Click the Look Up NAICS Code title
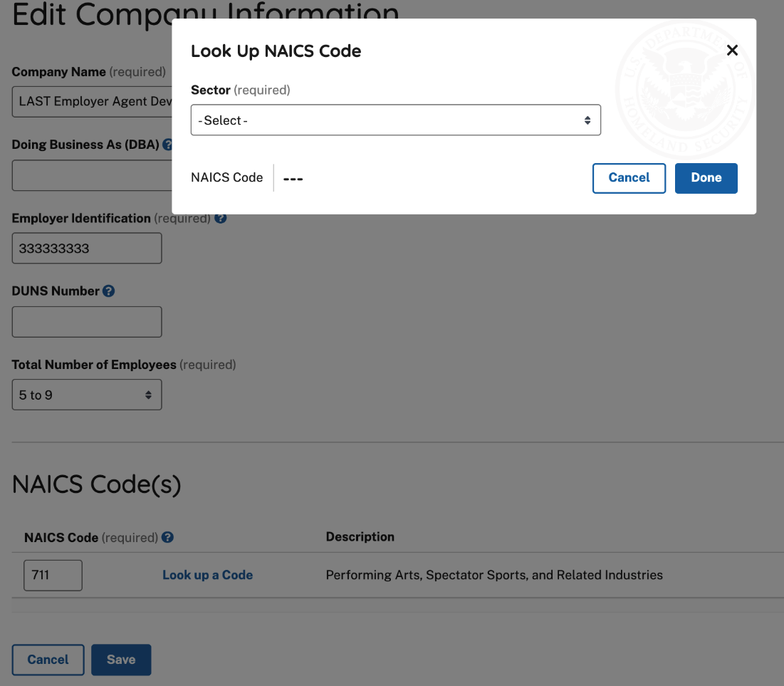Viewport: 784px width, 686px height. pos(276,51)
